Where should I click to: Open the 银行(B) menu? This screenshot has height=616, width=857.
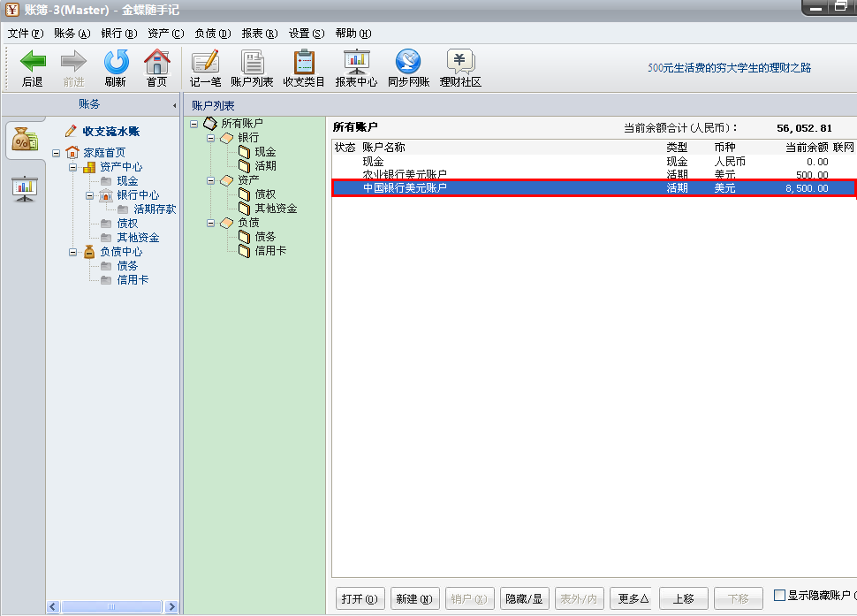coord(119,34)
